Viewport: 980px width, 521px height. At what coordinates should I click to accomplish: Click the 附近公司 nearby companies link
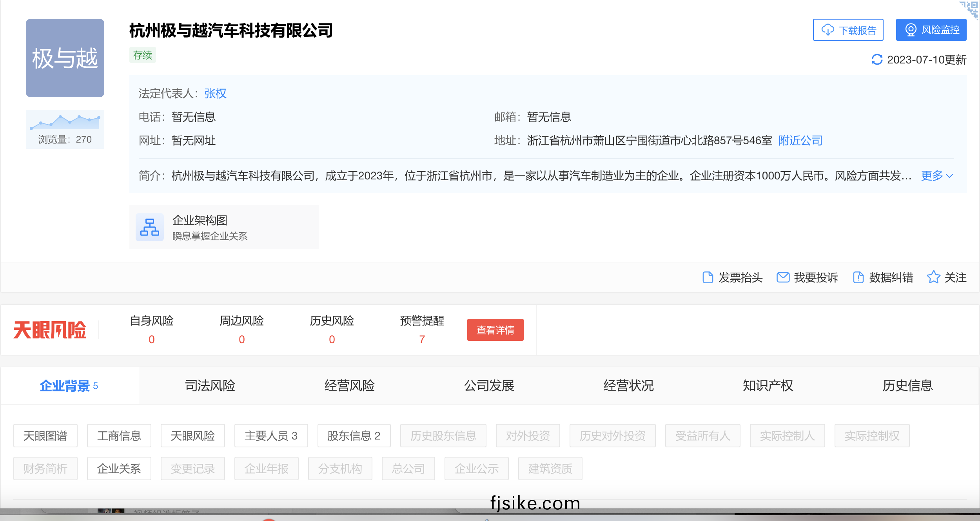[800, 140]
